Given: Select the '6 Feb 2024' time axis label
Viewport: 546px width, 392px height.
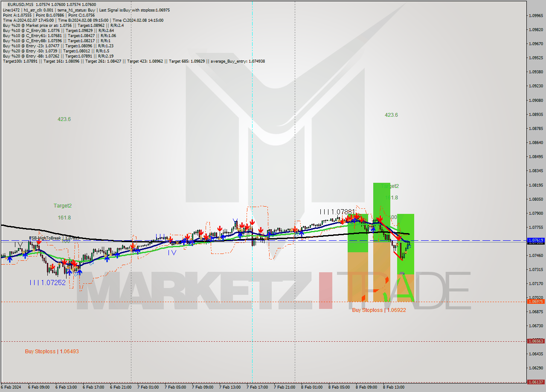Looking at the screenshot, I should tap(11, 387).
